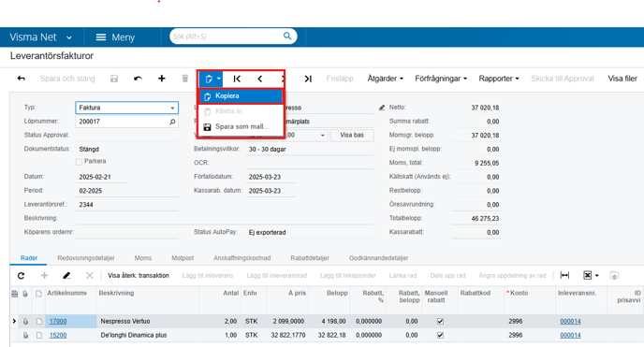Click the grid column configurator header icon
This screenshot has height=347, width=644.
pos(14,294)
